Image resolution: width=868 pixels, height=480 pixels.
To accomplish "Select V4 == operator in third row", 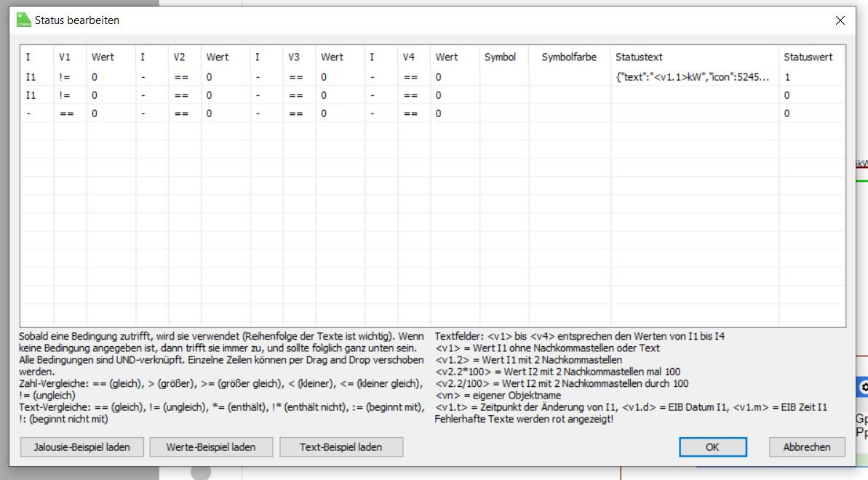I will click(x=413, y=113).
